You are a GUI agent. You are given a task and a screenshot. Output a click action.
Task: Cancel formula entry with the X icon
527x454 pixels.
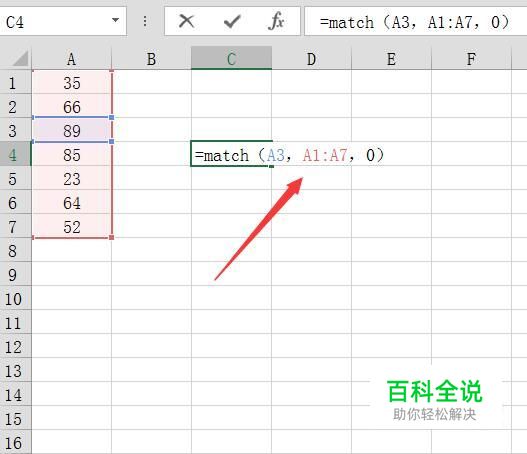pos(186,22)
